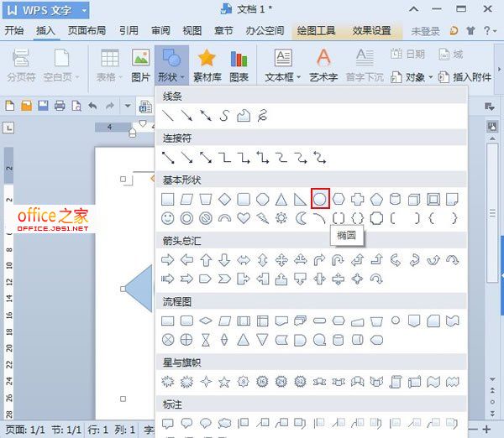Choose the curve line shape

coord(224,116)
